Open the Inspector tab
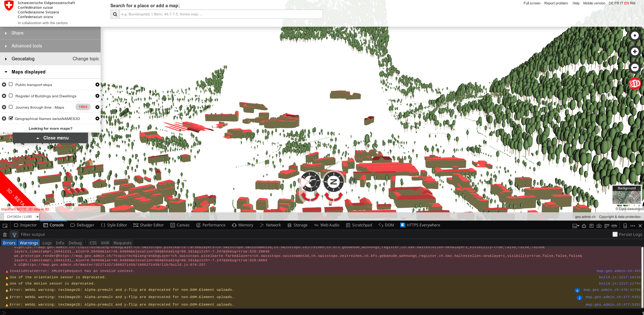 (25, 225)
